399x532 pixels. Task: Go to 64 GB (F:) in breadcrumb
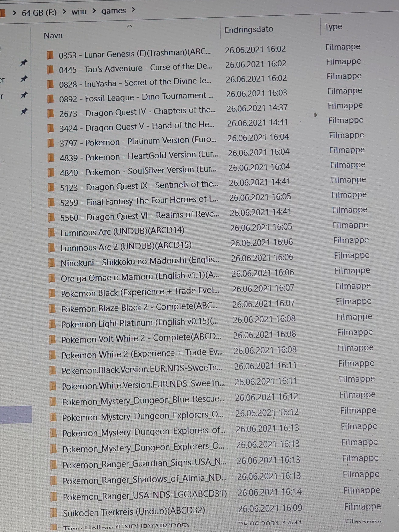(x=39, y=12)
